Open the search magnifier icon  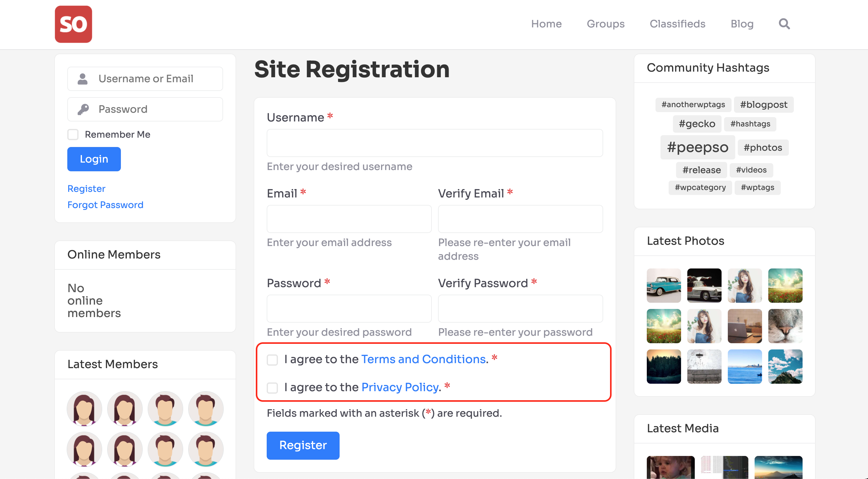[x=784, y=24]
